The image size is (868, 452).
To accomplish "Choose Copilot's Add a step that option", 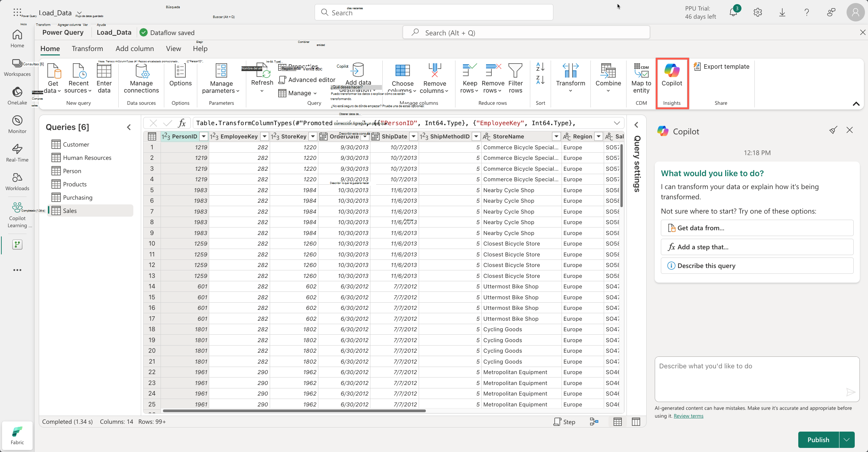I will click(x=757, y=247).
